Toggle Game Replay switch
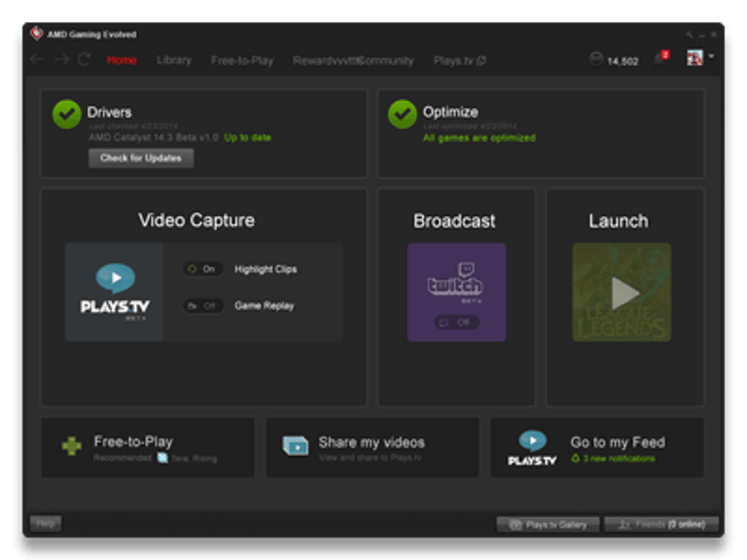The height and width of the screenshot is (560, 747). click(202, 306)
